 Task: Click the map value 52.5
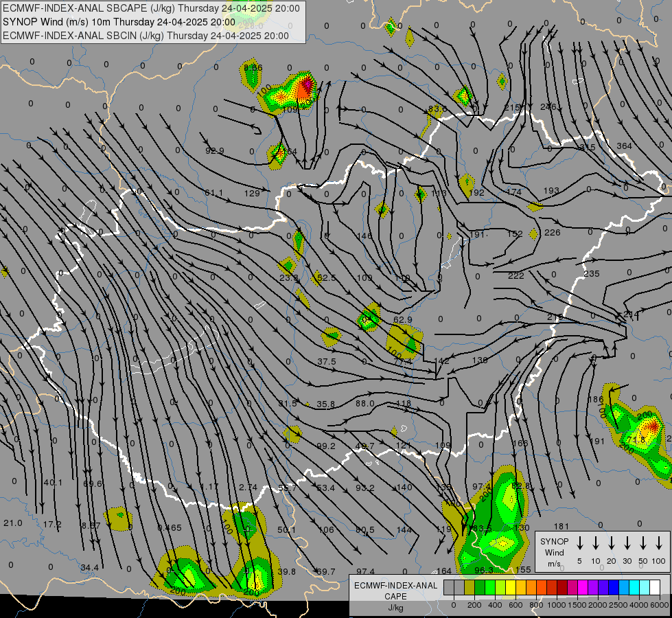click(327, 278)
